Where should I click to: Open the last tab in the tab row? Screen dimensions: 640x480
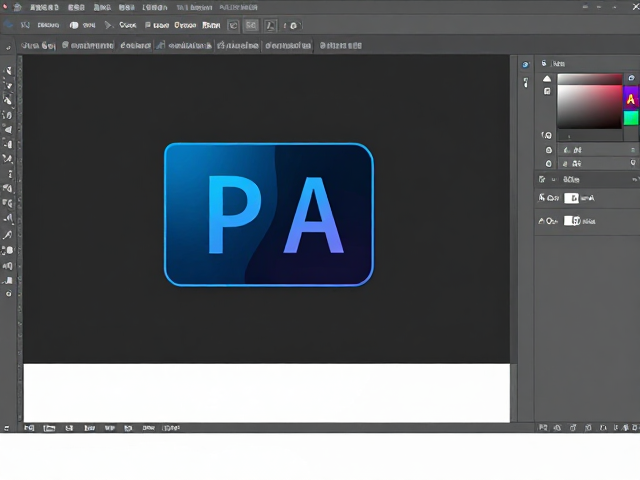click(x=340, y=45)
